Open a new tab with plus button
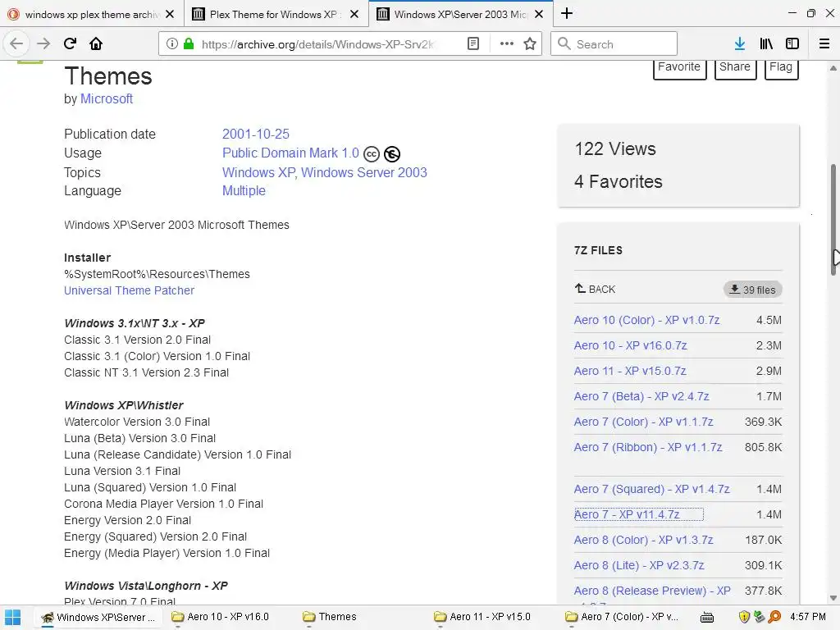The width and height of the screenshot is (840, 630). [x=567, y=13]
